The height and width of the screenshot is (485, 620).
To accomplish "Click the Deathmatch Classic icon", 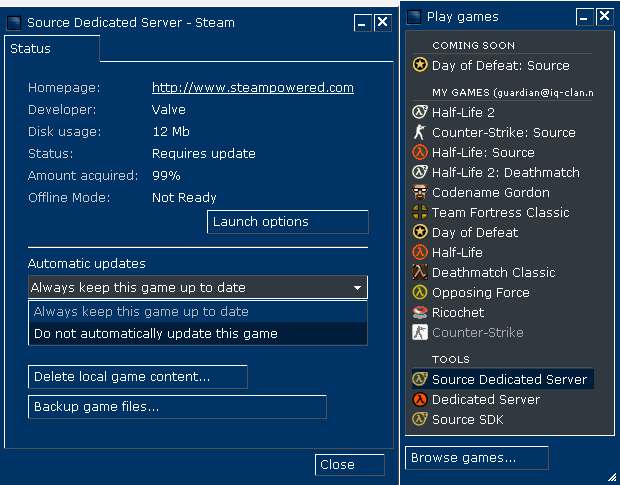I will 420,272.
